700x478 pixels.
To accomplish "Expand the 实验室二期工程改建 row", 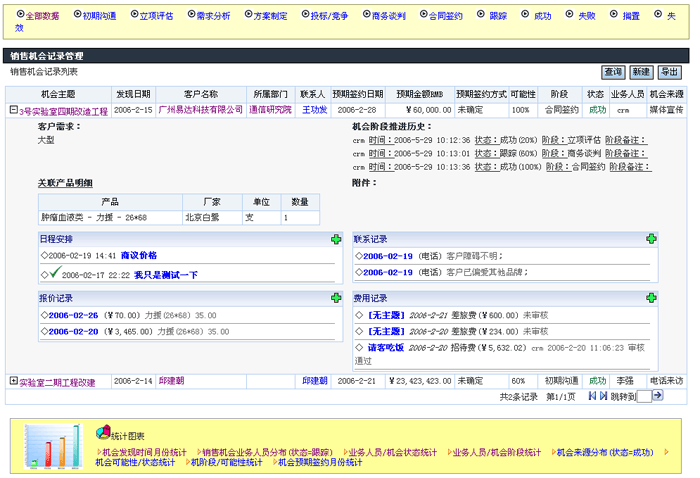I will (14, 381).
